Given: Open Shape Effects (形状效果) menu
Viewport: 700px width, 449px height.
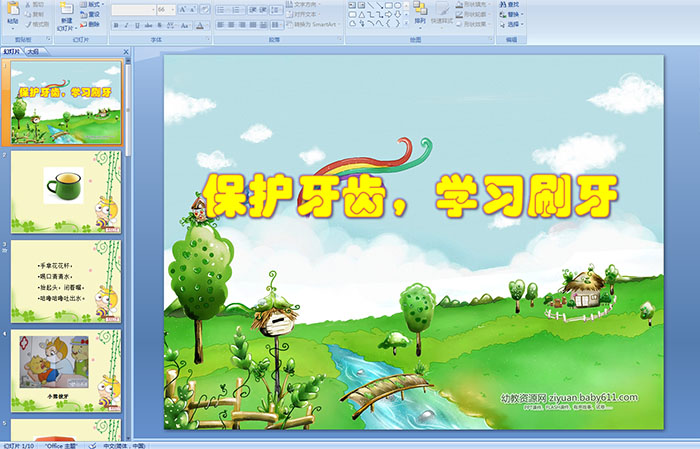Looking at the screenshot, I should click(x=473, y=24).
